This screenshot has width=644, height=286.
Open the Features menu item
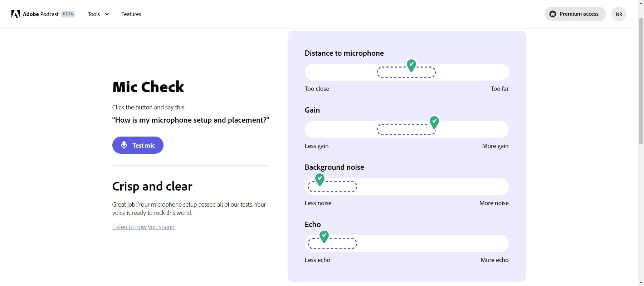(x=131, y=14)
